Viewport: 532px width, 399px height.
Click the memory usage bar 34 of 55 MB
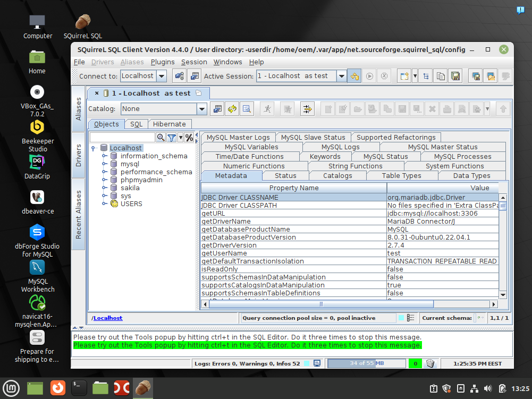[x=366, y=363]
